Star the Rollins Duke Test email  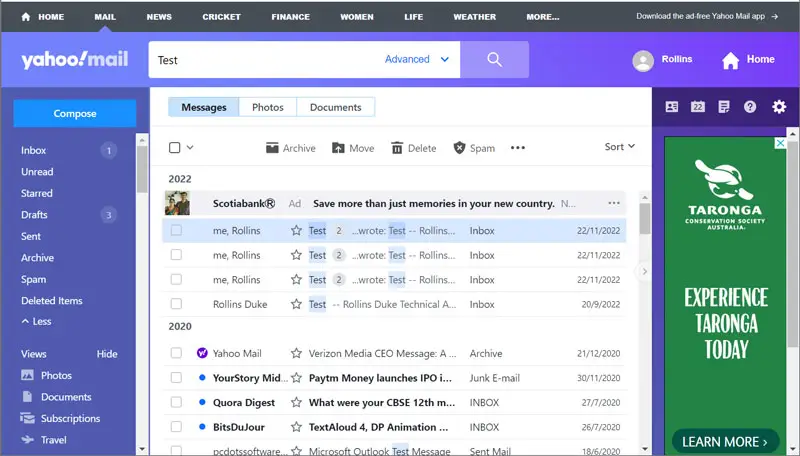296,304
